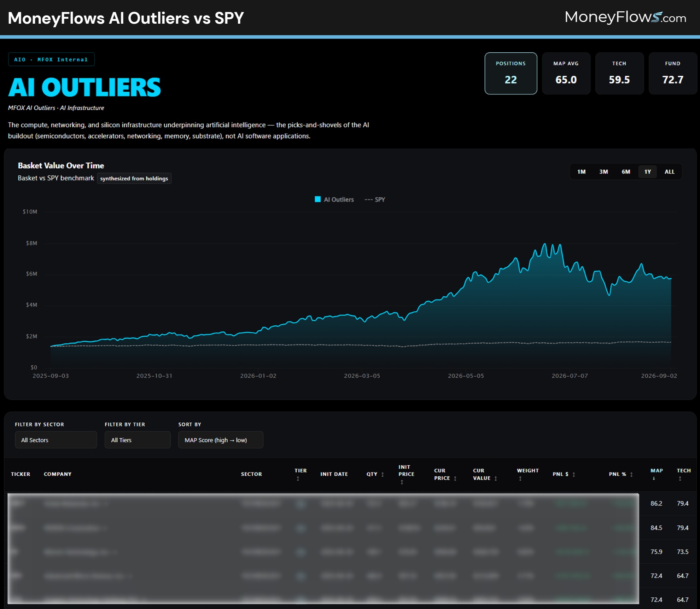Click the AIO MFOX Internal badge
Image resolution: width=700 pixels, height=609 pixels.
pos(51,59)
